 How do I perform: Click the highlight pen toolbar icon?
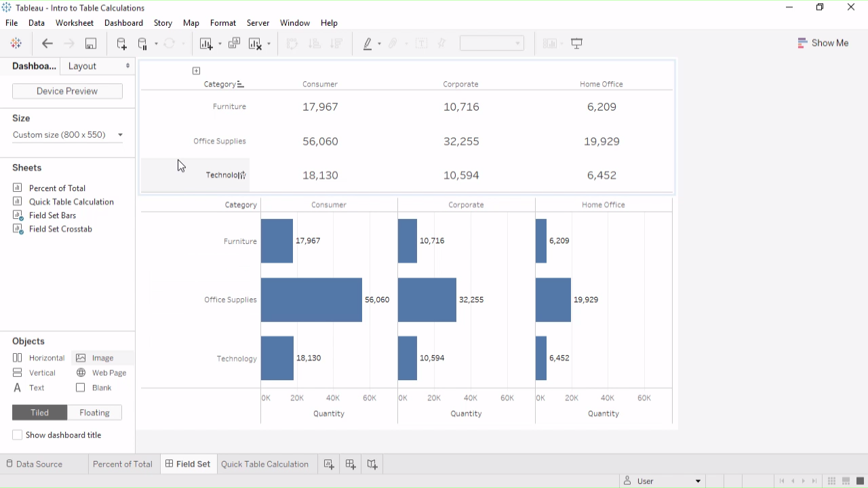[x=368, y=43]
